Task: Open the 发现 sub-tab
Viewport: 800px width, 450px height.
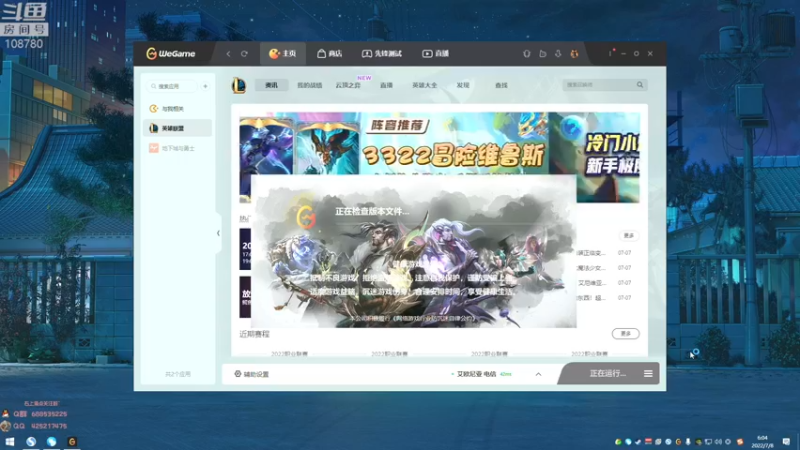Action: [x=463, y=85]
